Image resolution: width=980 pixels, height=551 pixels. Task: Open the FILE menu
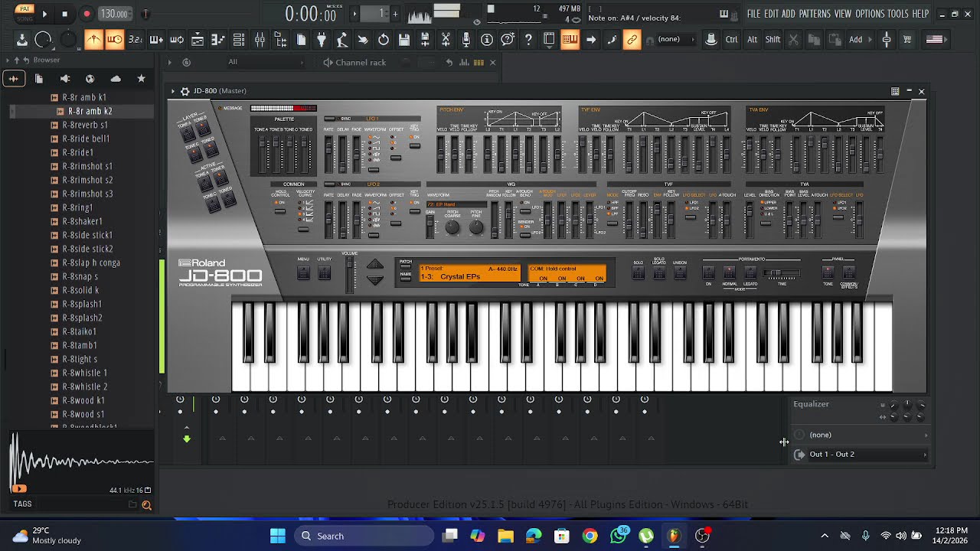(x=753, y=14)
